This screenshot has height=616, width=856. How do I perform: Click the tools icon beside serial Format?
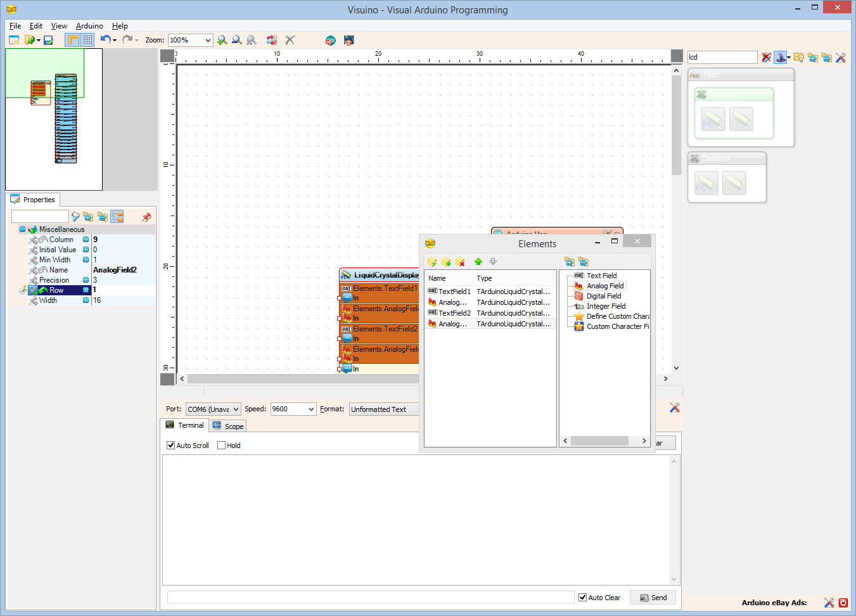(674, 407)
